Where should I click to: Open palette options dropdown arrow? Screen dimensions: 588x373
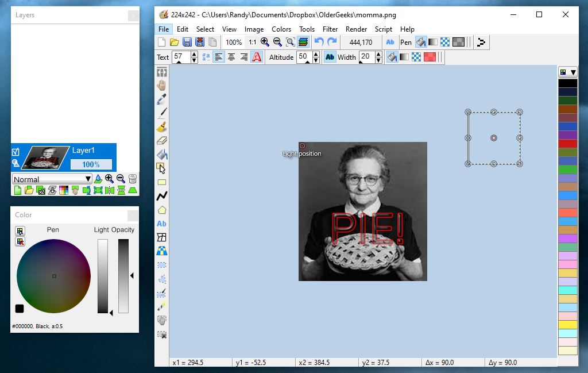tap(573, 72)
